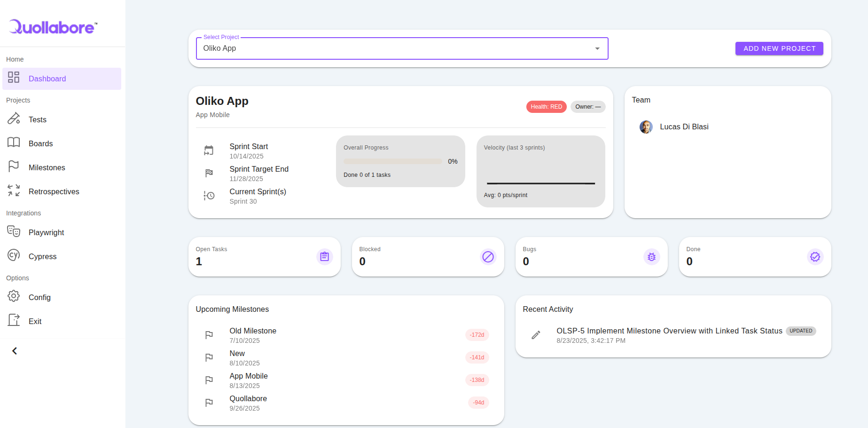Open the Select Project dropdown arrow
This screenshot has height=428, width=868.
(x=597, y=48)
